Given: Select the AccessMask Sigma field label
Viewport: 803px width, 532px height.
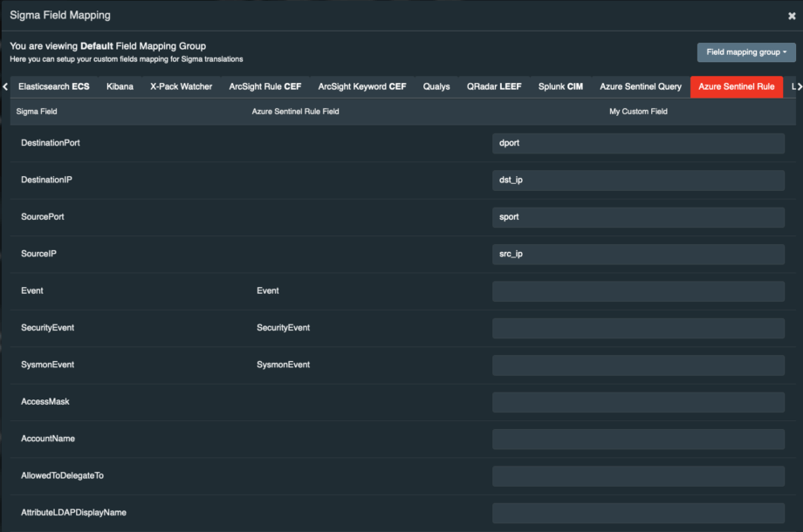Looking at the screenshot, I should point(45,401).
